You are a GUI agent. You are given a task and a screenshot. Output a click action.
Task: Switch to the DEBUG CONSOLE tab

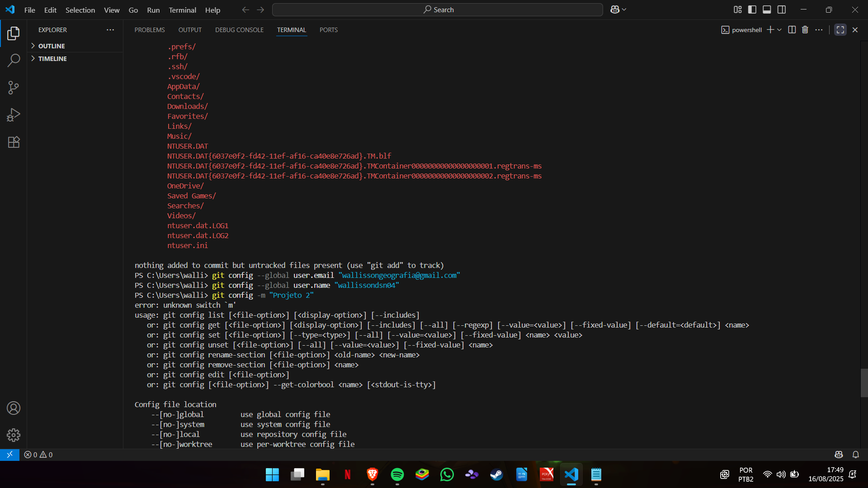click(x=239, y=30)
